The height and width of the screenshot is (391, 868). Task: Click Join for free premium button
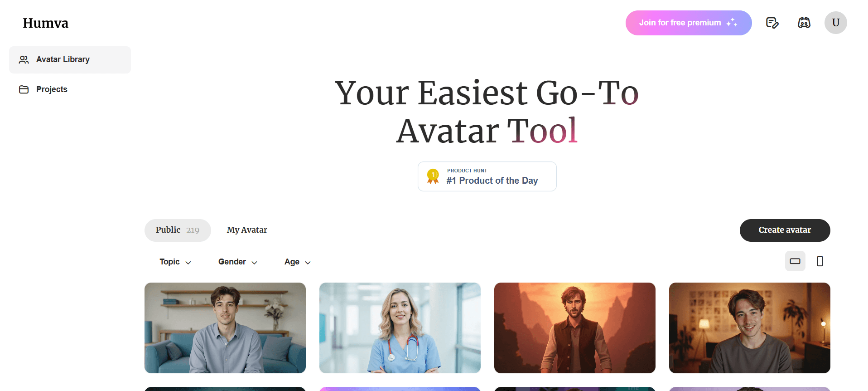pos(689,23)
